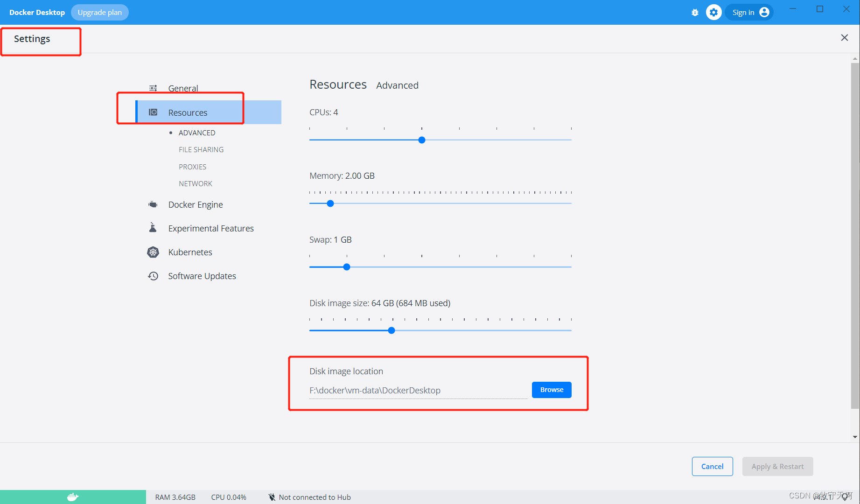Click the Kubernetes wheel icon
Image resolution: width=860 pixels, height=504 pixels.
coord(153,252)
